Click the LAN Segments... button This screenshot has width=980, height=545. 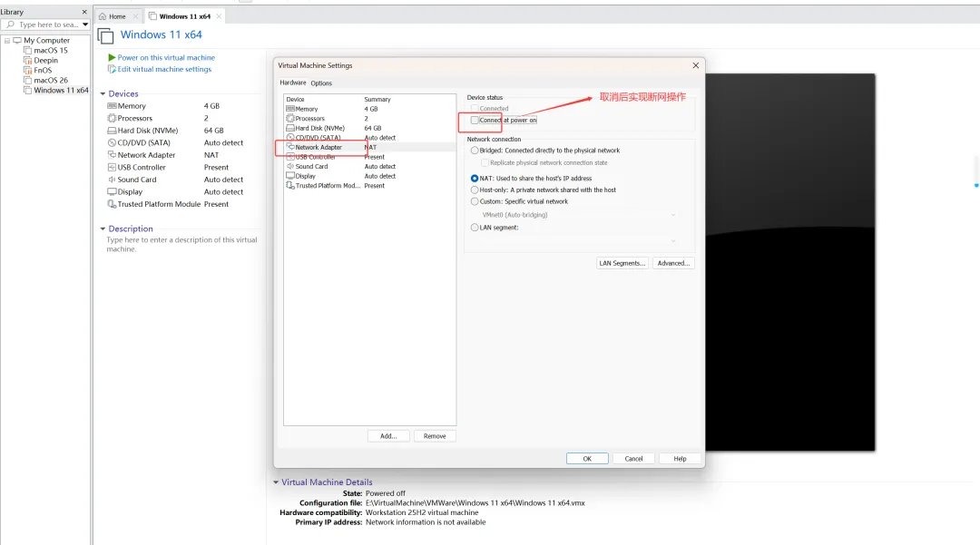622,264
